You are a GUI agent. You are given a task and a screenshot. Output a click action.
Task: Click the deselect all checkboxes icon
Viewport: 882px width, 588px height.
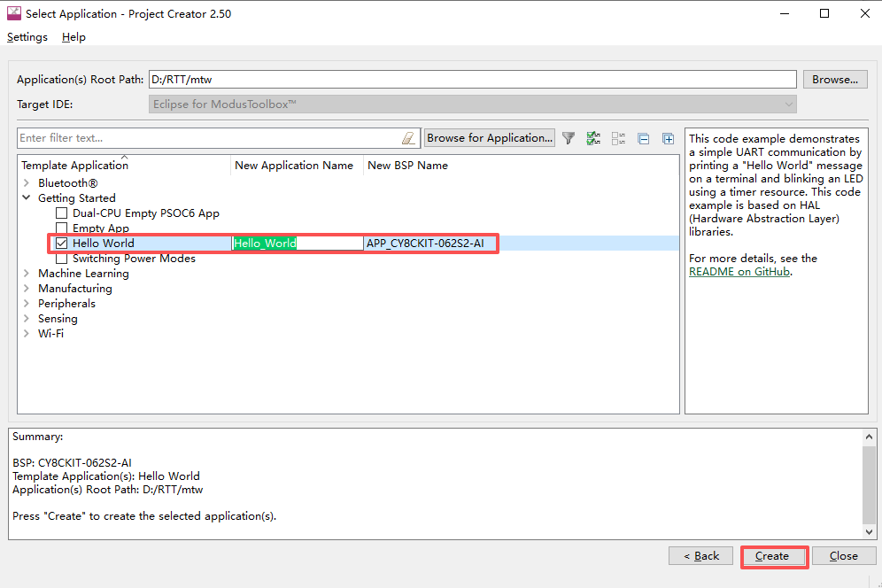618,138
